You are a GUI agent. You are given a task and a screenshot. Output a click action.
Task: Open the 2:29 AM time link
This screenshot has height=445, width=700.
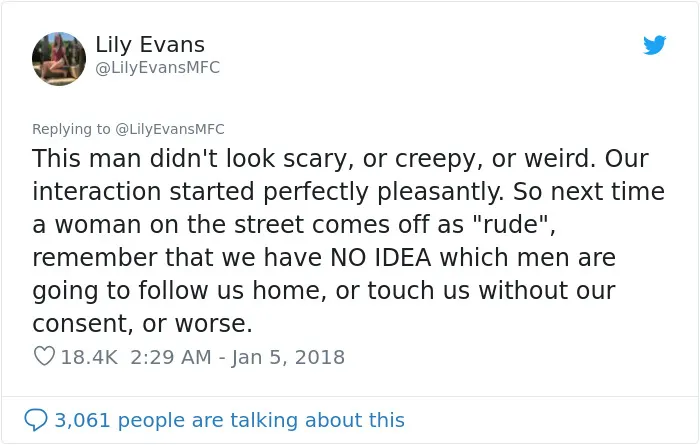(x=171, y=357)
